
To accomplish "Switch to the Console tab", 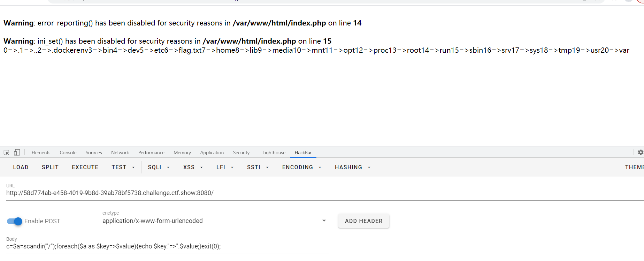I will pyautogui.click(x=68, y=152).
